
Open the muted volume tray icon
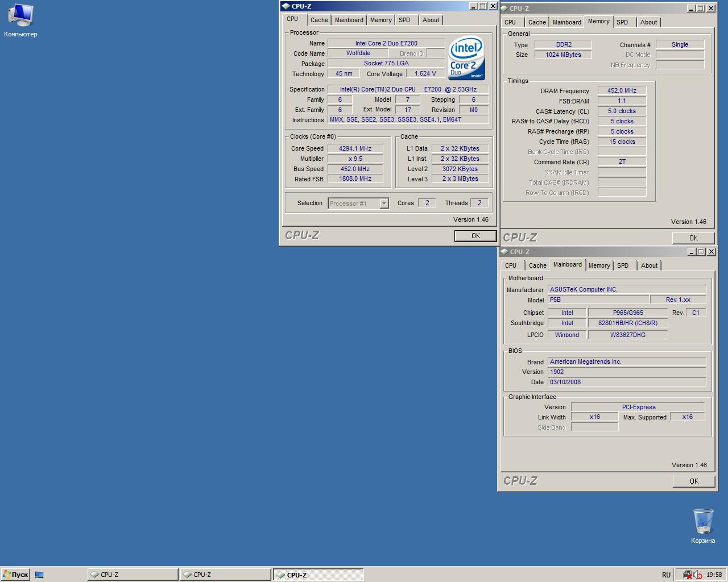click(x=698, y=575)
